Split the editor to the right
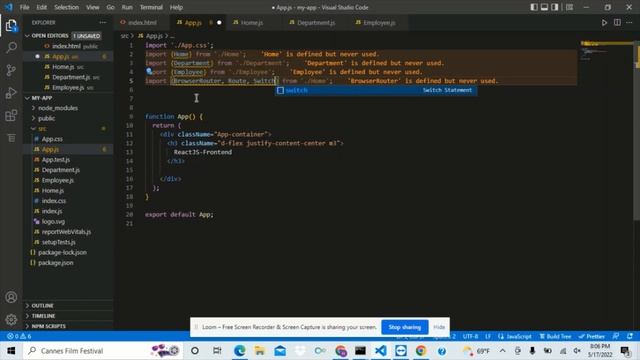This screenshot has height=360, width=640. pos(617,23)
